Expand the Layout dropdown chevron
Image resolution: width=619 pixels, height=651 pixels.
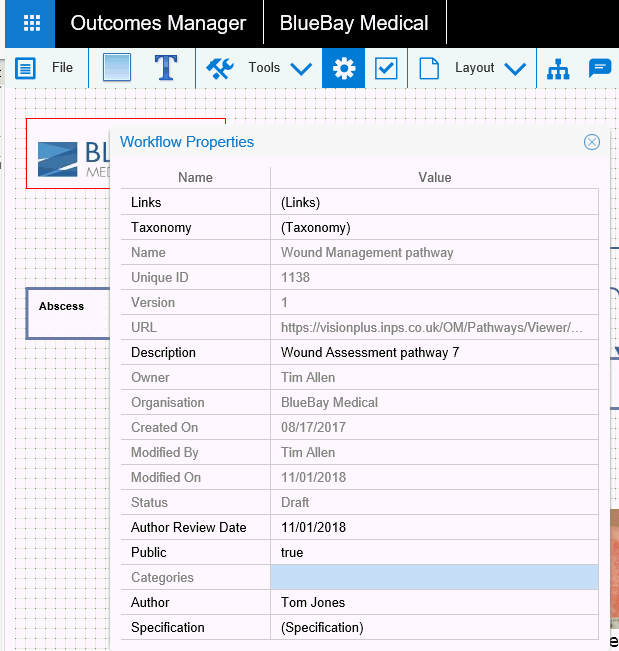click(515, 69)
